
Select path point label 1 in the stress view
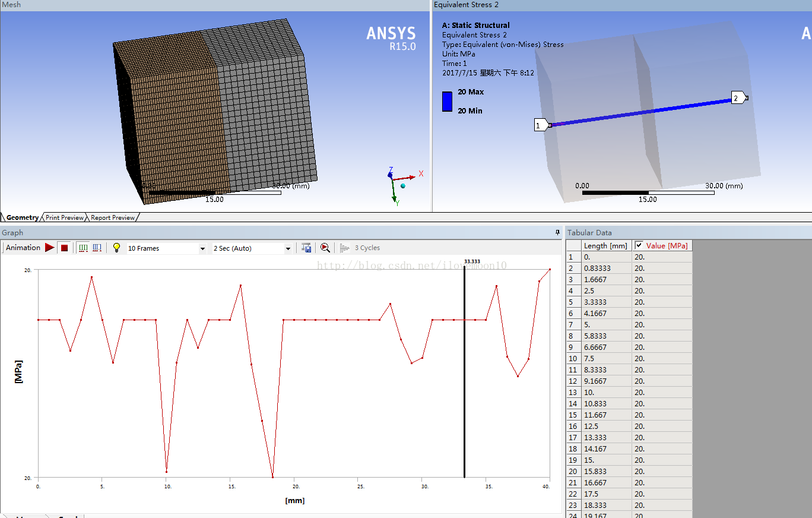(x=541, y=125)
